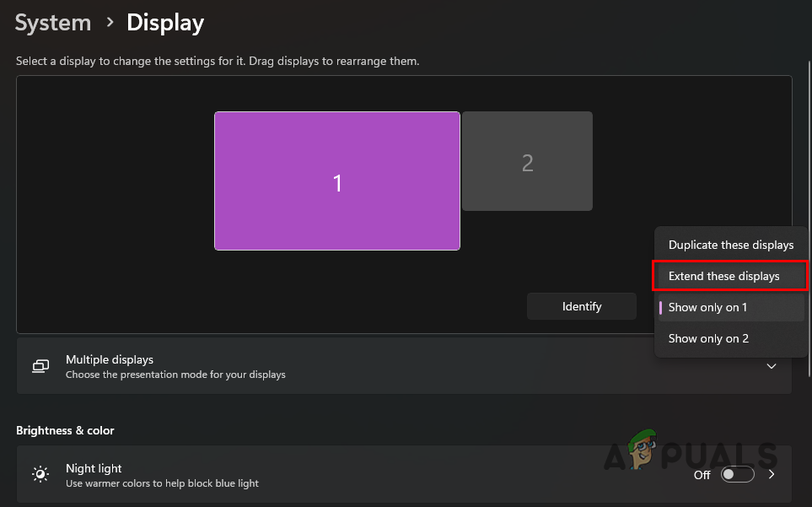Click the Display breadcrumb title

pyautogui.click(x=165, y=23)
